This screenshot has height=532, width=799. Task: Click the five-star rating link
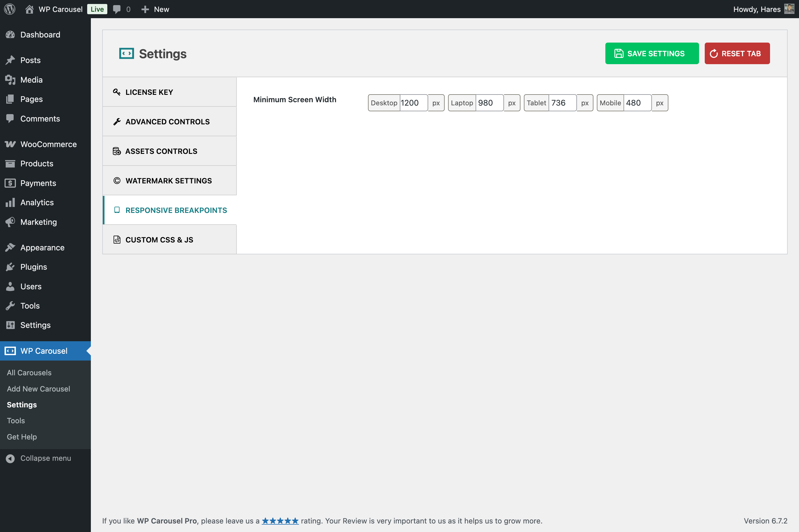point(280,521)
